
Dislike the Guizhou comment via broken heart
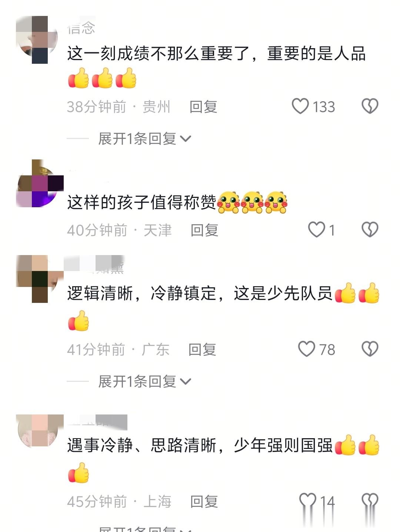pos(370,106)
